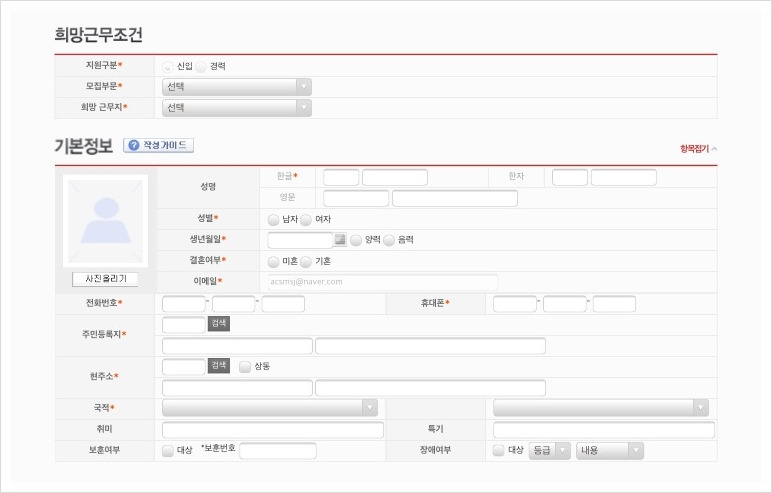Click the profile photo placeholder

click(105, 221)
